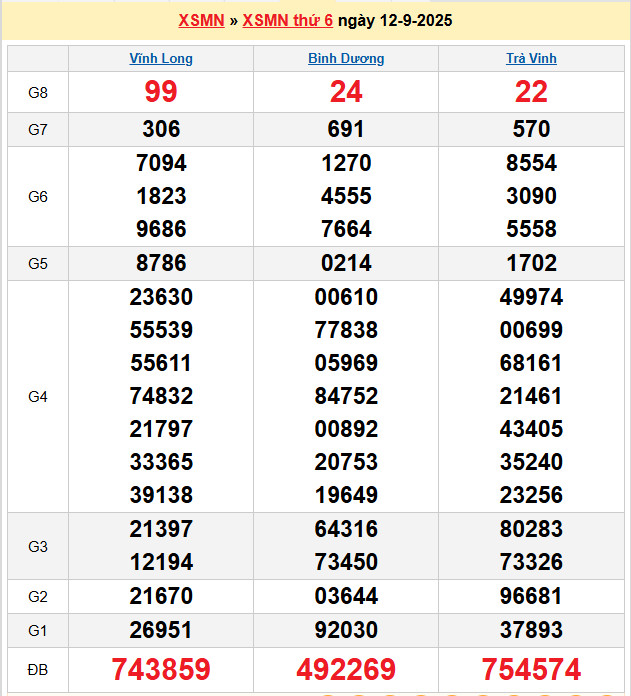Select G4 result 23630
The height and width of the screenshot is (696, 631).
click(161, 297)
